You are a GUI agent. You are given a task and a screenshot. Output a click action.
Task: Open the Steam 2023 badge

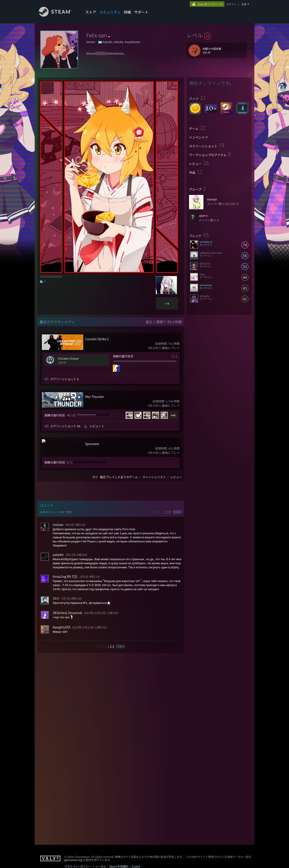click(x=226, y=108)
